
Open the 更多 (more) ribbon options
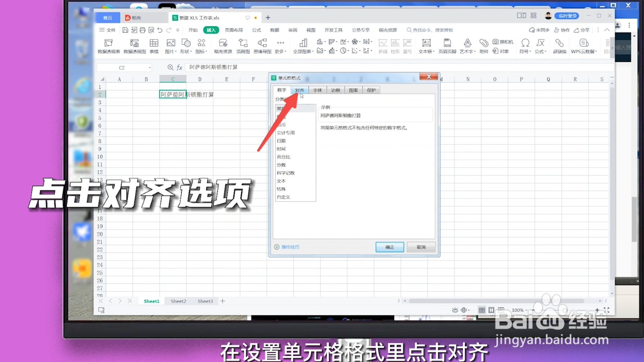coord(281,46)
